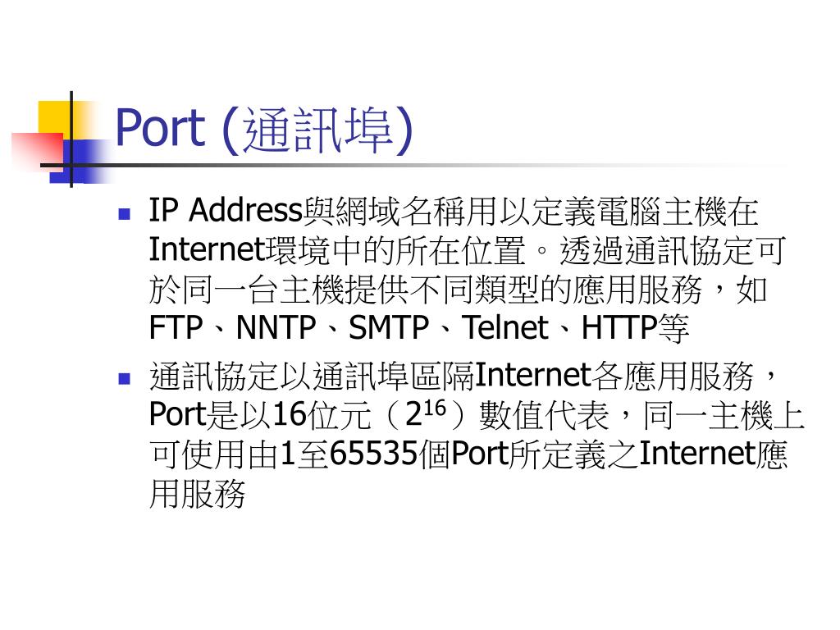Click the vertical black line in decoration

(71, 139)
